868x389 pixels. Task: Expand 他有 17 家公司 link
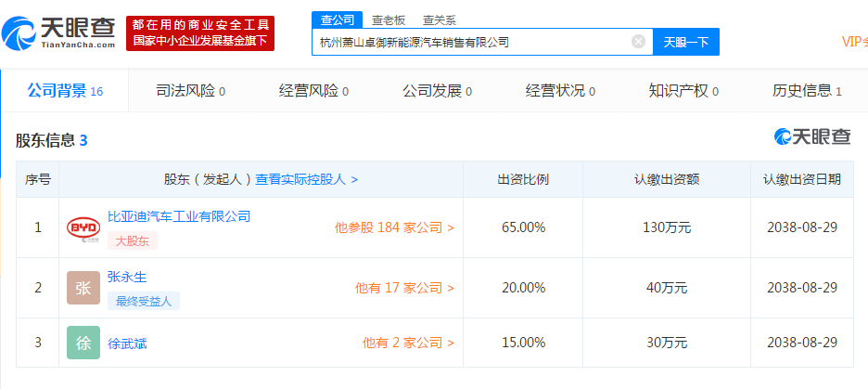click(x=404, y=288)
